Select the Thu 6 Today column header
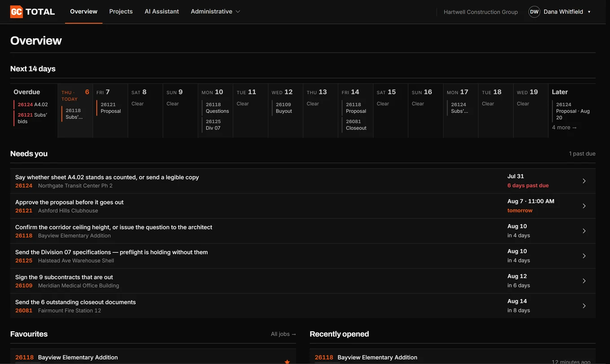Viewport: 610px width, 364px height. tap(75, 95)
